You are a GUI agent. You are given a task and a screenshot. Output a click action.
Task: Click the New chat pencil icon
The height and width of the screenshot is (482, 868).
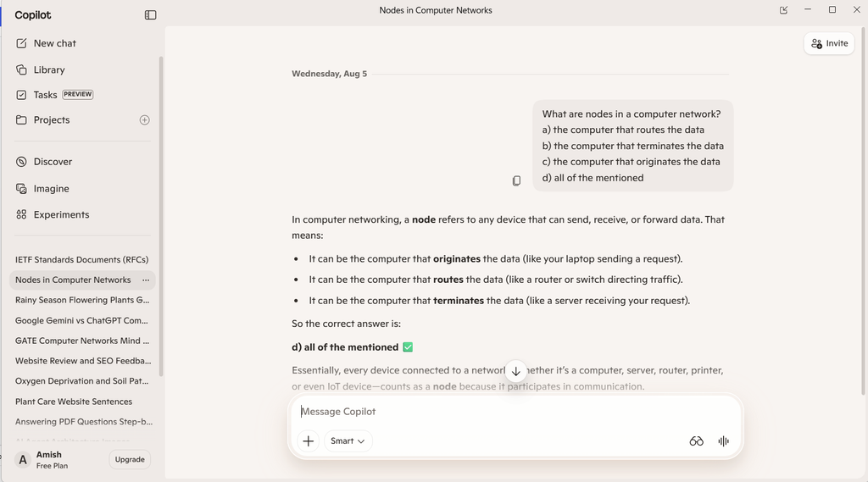coord(21,43)
